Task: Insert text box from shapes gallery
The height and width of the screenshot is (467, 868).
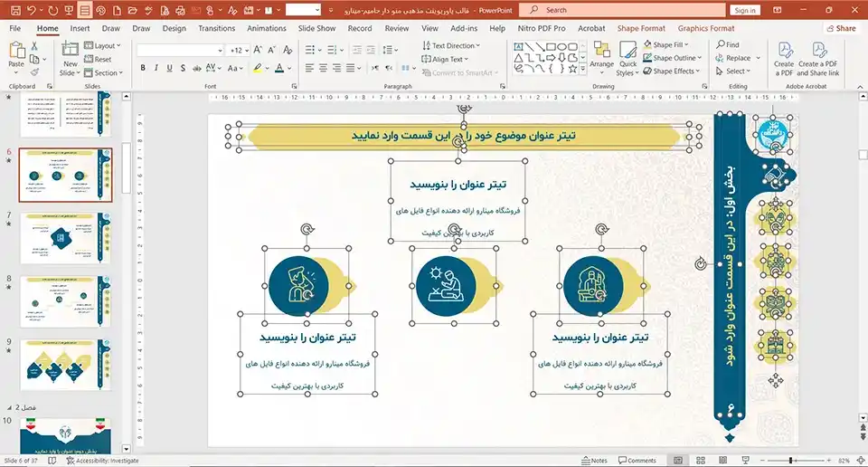Action: pyautogui.click(x=518, y=46)
